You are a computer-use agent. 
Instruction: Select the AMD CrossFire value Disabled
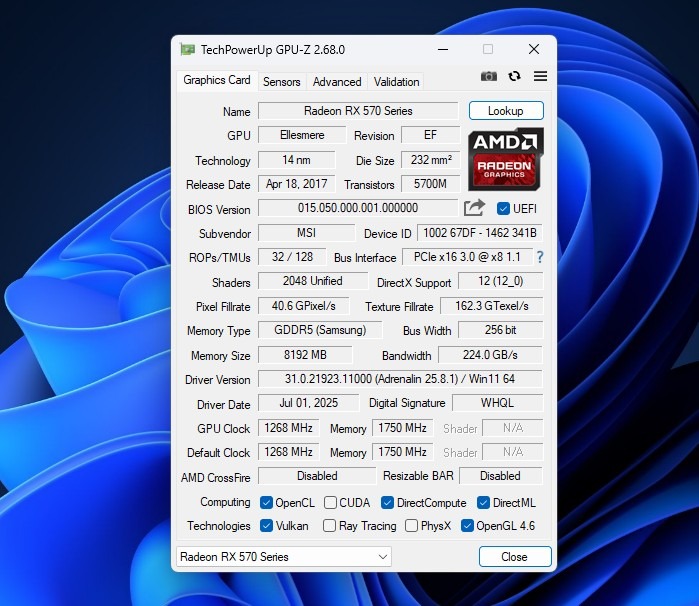click(x=317, y=476)
